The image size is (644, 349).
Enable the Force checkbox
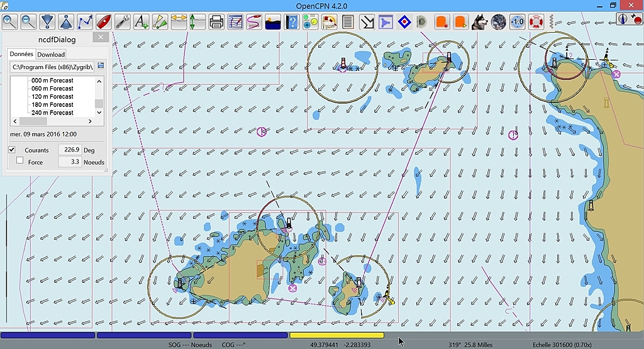19,160
